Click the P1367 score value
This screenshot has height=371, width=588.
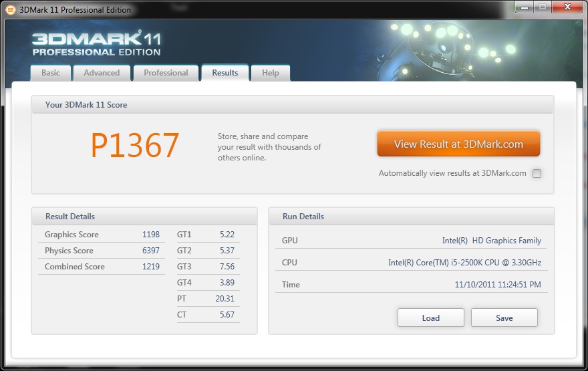[x=135, y=145]
